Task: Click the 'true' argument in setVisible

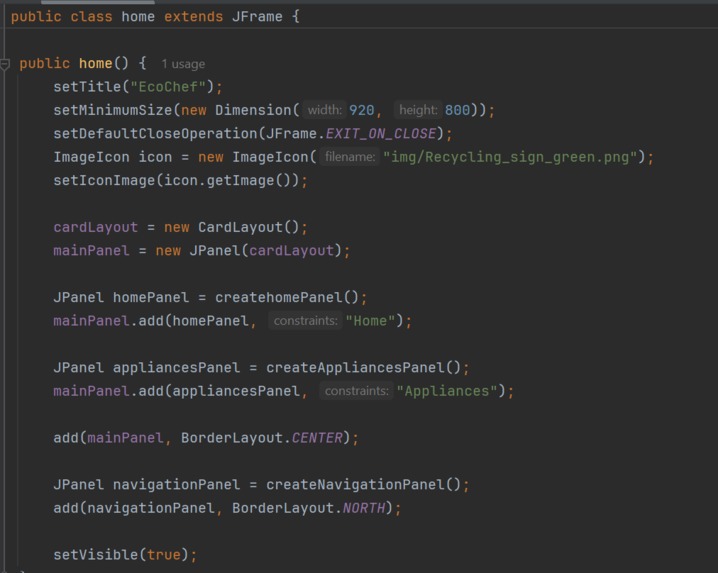Action: click(163, 555)
